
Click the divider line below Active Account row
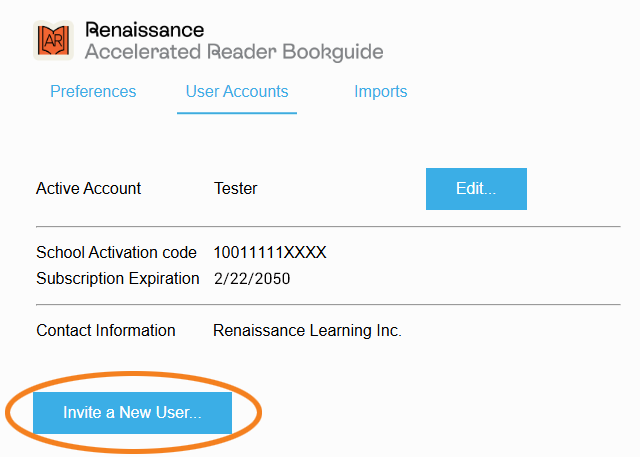(328, 227)
